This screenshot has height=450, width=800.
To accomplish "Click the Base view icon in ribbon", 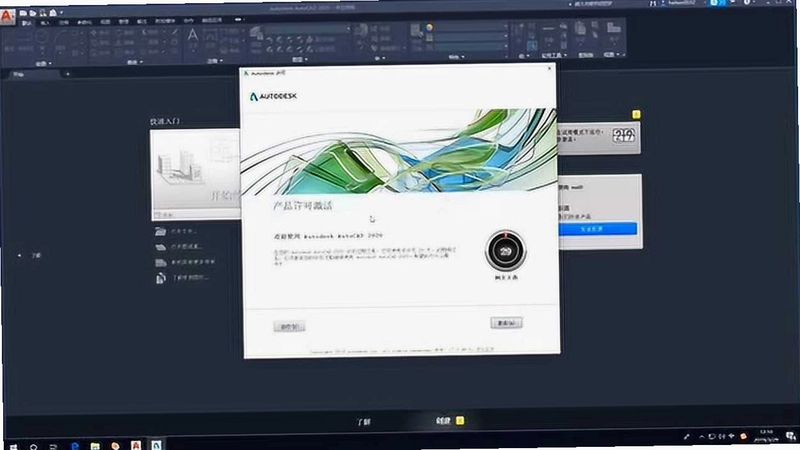I will point(613,27).
